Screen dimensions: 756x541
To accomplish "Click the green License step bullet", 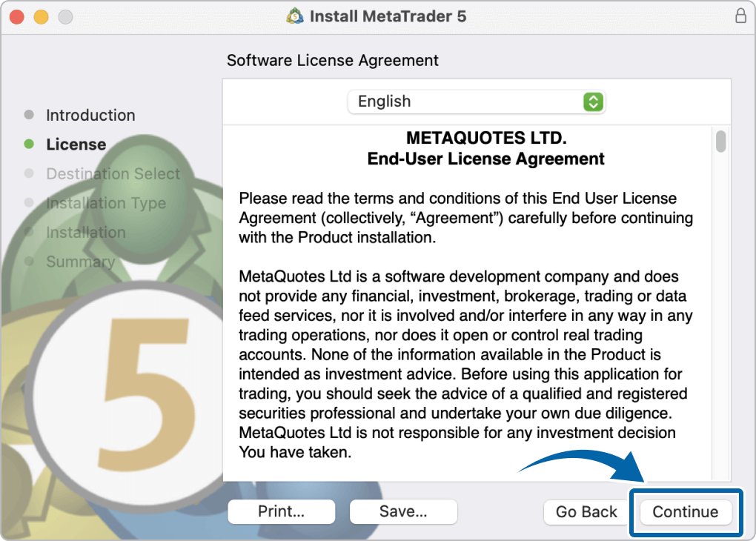I will click(x=29, y=144).
